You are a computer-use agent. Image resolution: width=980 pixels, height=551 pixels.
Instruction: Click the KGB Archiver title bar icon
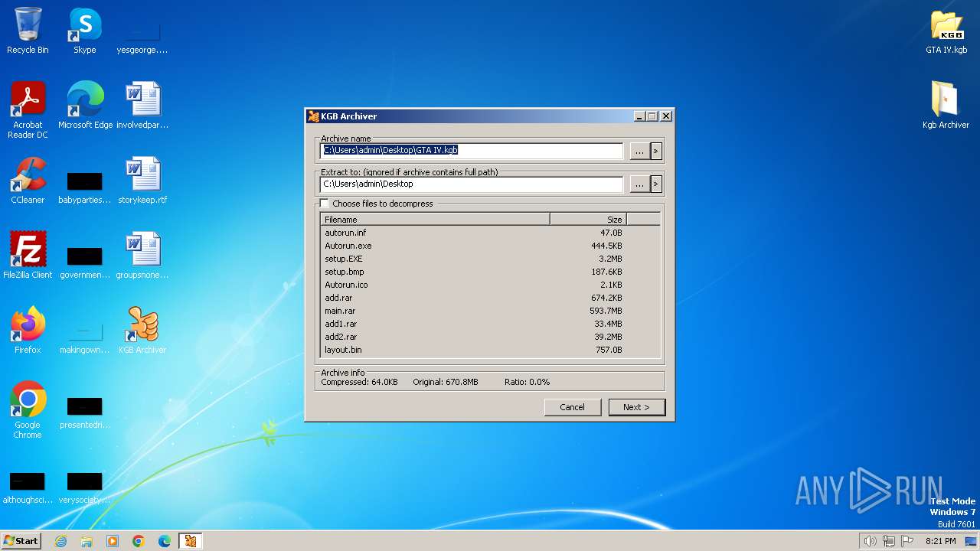click(x=313, y=116)
